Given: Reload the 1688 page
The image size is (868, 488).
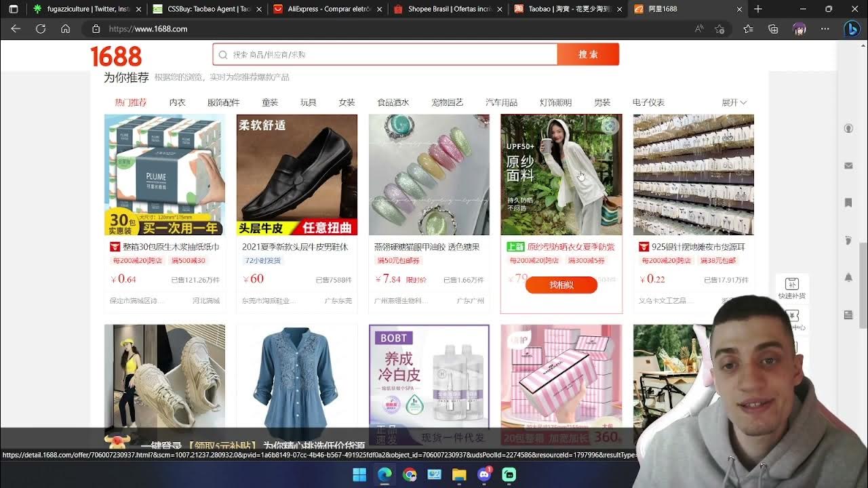Looking at the screenshot, I should [x=41, y=29].
